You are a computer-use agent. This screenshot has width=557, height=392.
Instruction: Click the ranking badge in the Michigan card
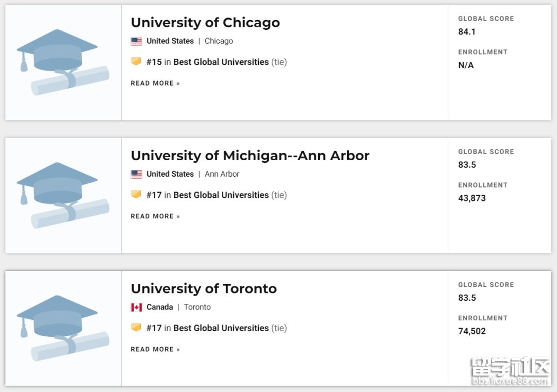click(136, 195)
